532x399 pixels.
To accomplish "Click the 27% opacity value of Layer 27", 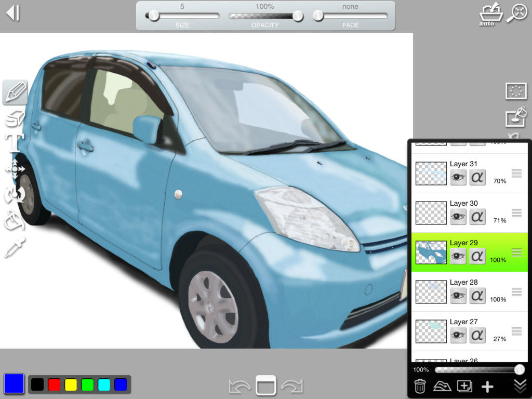I will click(x=500, y=339).
